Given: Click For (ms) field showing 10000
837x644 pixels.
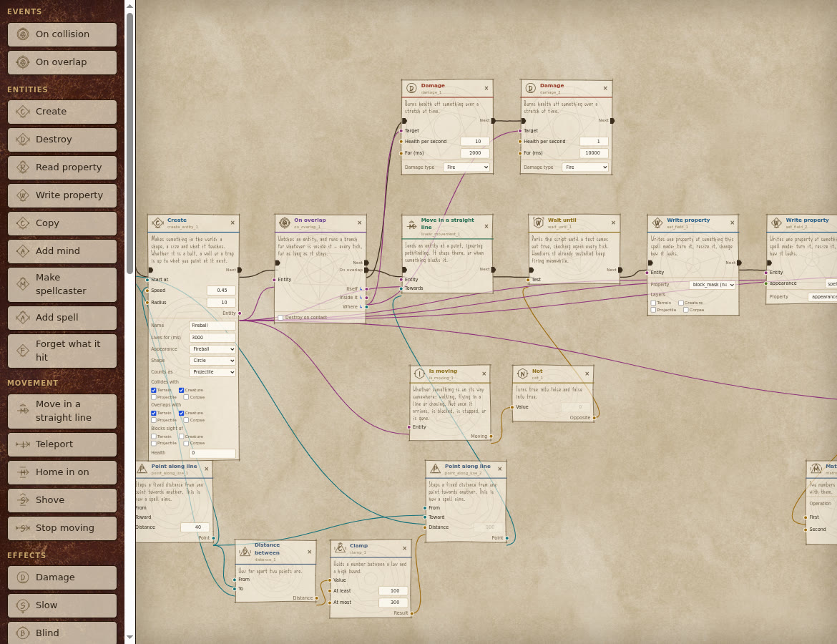Looking at the screenshot, I should [594, 153].
